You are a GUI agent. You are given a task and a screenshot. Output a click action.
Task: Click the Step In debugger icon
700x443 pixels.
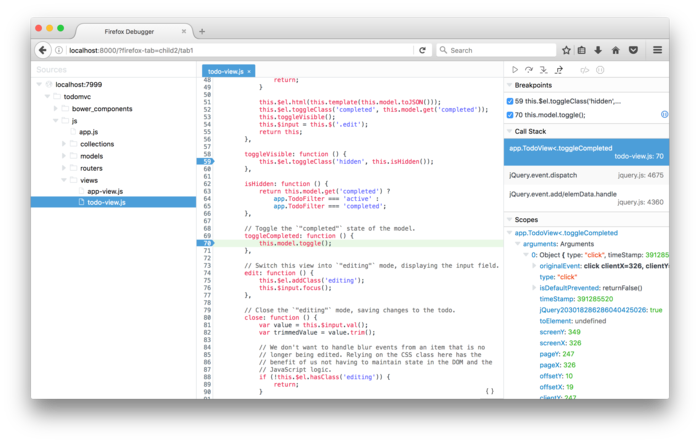point(544,70)
